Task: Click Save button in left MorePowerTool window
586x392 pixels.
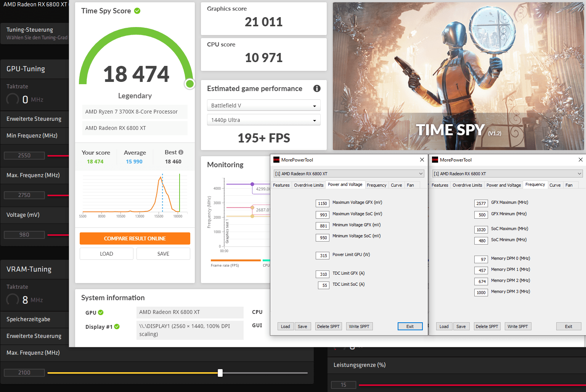Action: click(x=302, y=326)
